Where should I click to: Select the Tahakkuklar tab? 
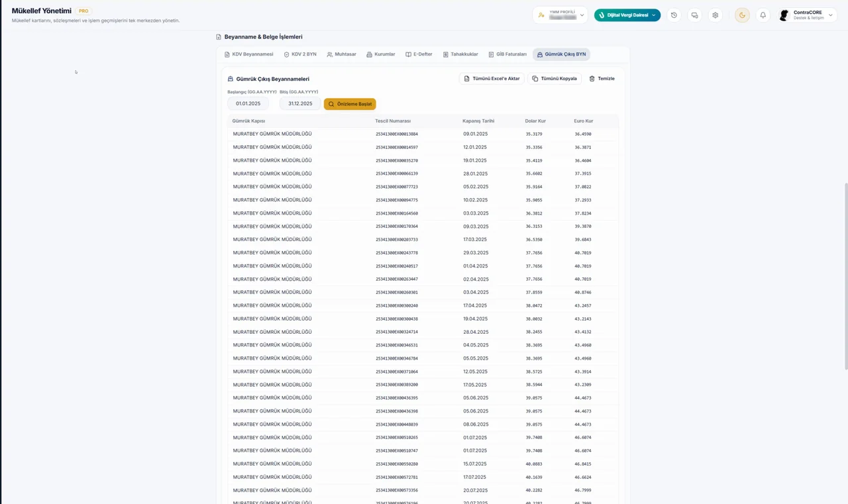click(x=460, y=54)
